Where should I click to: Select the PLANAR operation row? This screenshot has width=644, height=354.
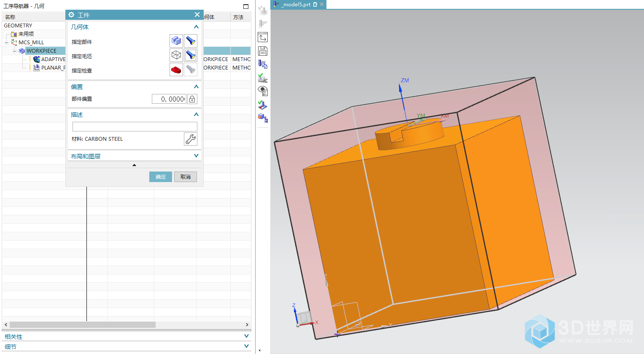coord(53,68)
